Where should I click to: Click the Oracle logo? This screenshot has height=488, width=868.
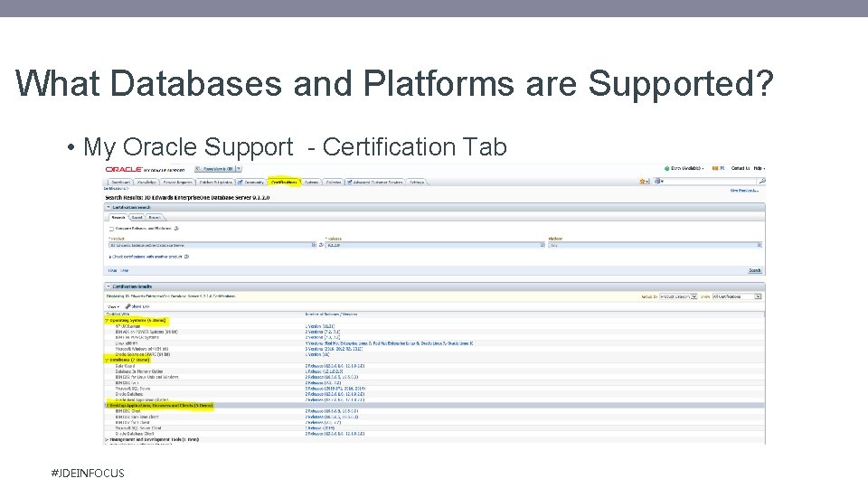point(124,169)
